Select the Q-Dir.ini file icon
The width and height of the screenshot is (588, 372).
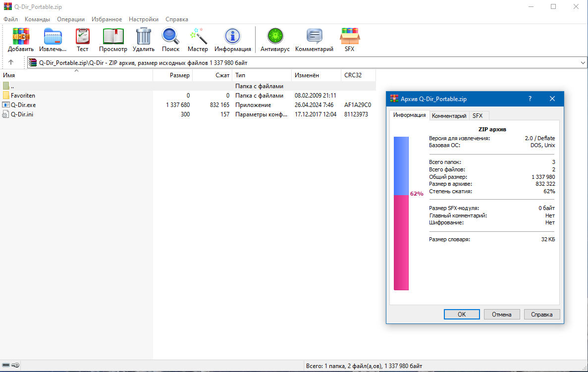coord(5,114)
